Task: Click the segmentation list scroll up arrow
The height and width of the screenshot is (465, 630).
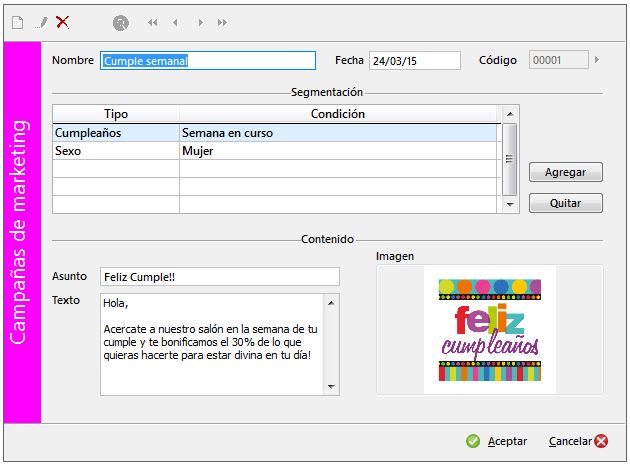Action: [510, 114]
